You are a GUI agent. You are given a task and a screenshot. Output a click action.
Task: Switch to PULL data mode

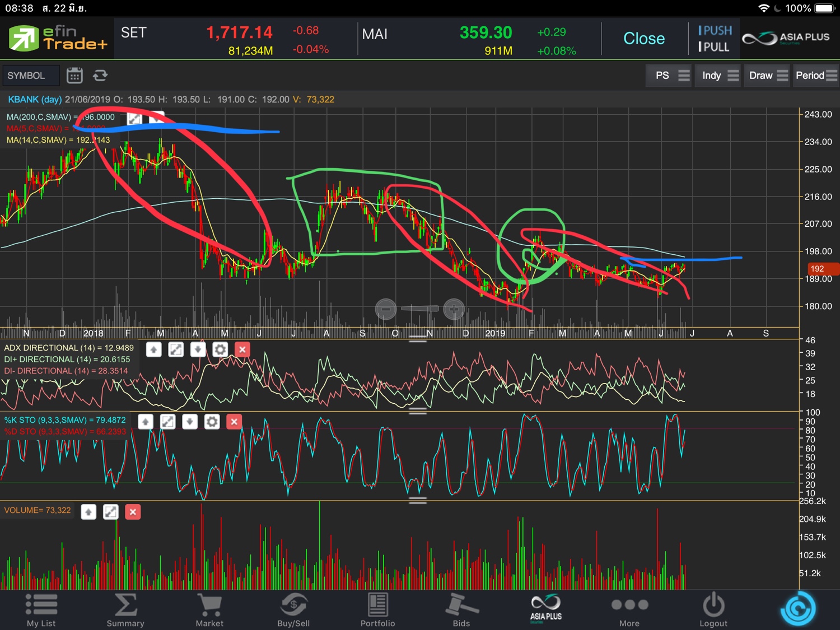pyautogui.click(x=714, y=47)
